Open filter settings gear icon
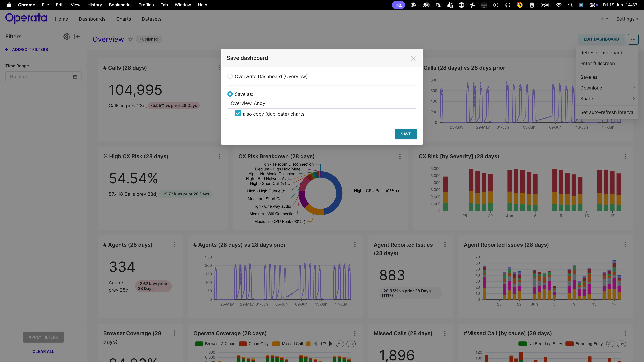 coord(67,37)
